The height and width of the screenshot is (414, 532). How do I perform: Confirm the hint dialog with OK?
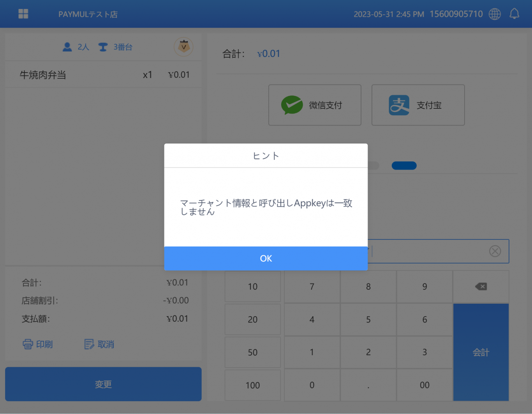pyautogui.click(x=266, y=258)
